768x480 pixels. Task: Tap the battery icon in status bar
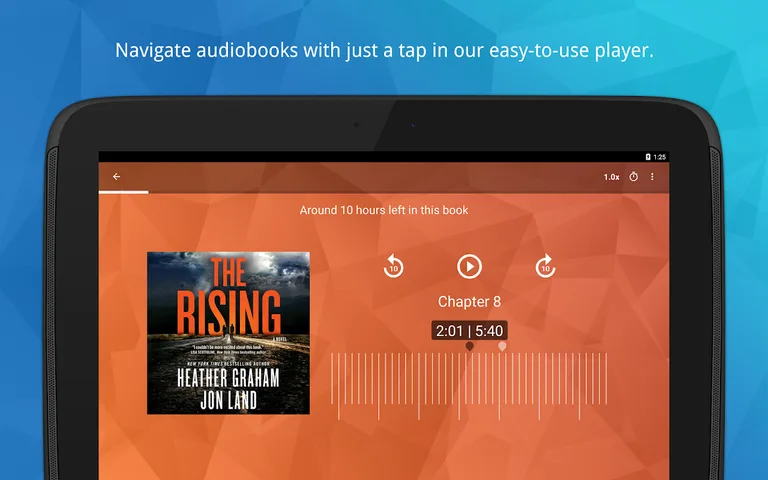[648, 157]
